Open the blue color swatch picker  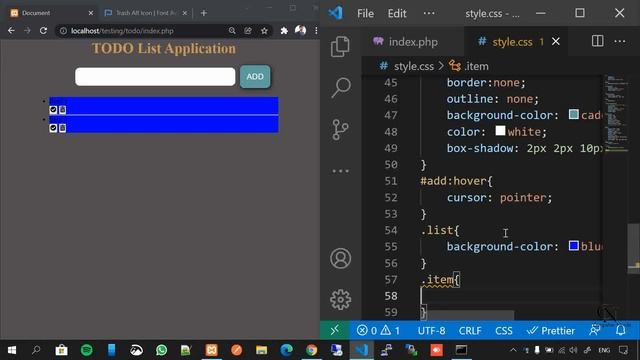point(573,246)
